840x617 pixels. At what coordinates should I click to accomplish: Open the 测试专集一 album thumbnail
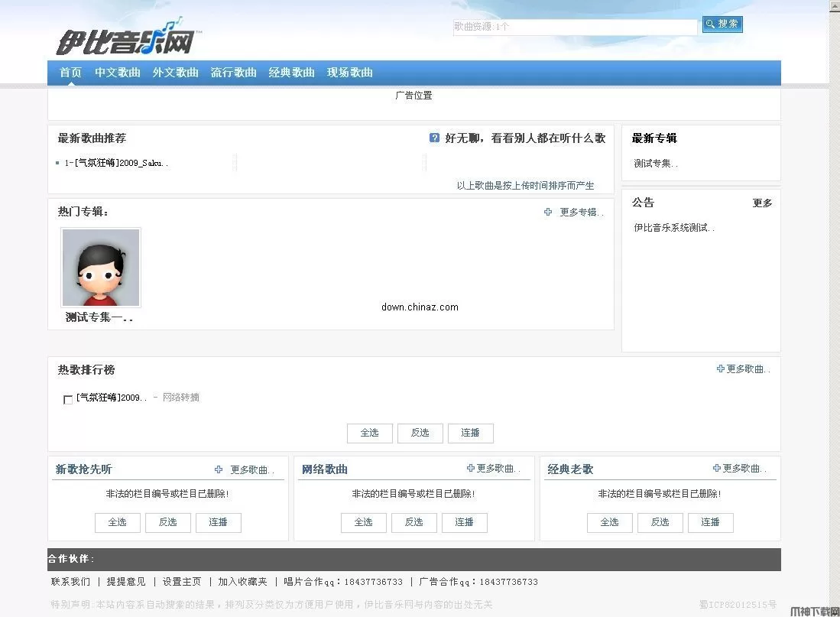(x=100, y=267)
